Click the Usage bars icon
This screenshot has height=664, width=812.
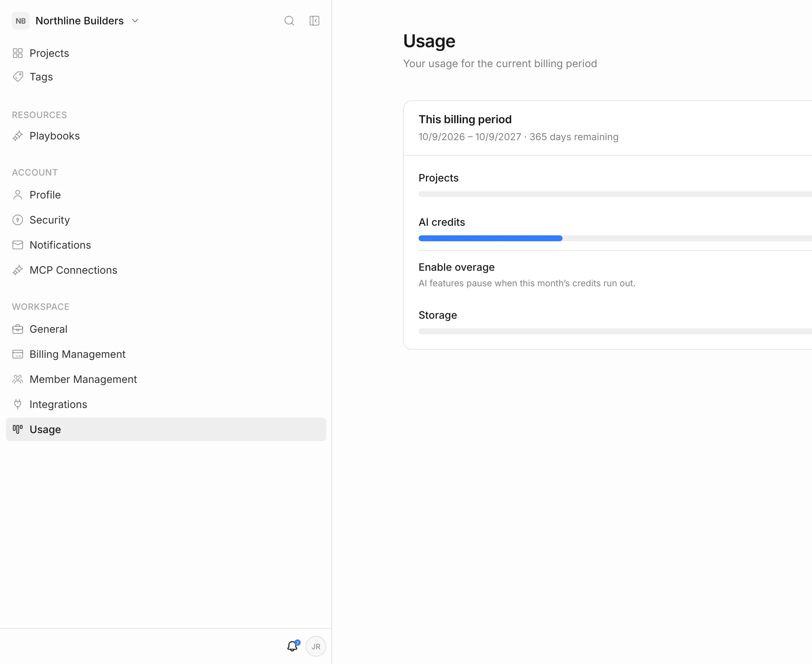(x=18, y=429)
